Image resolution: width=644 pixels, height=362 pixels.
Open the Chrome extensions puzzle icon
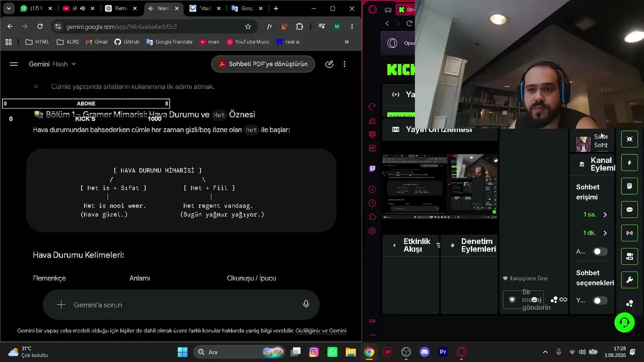tap(300, 27)
